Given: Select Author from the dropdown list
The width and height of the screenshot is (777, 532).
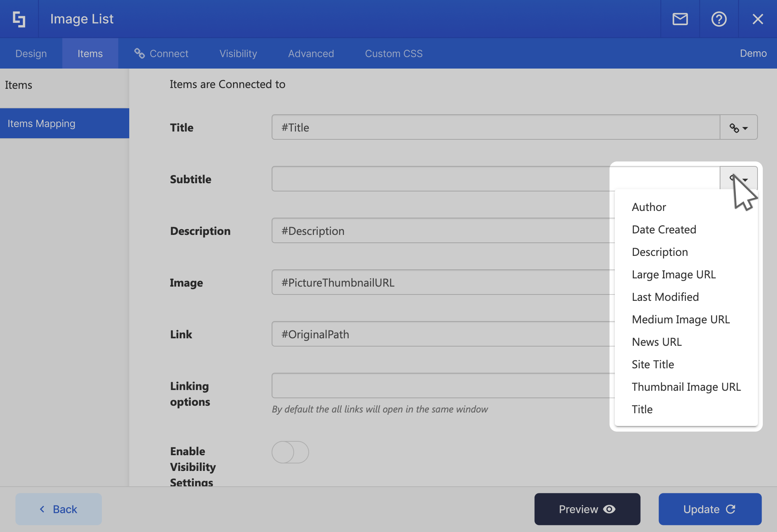Looking at the screenshot, I should [649, 207].
